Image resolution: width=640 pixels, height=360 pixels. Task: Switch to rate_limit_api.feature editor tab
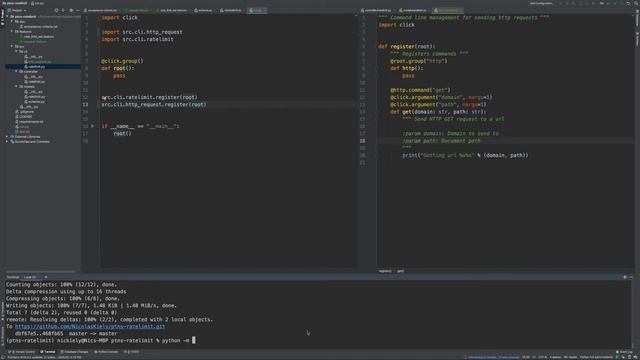coord(171,10)
